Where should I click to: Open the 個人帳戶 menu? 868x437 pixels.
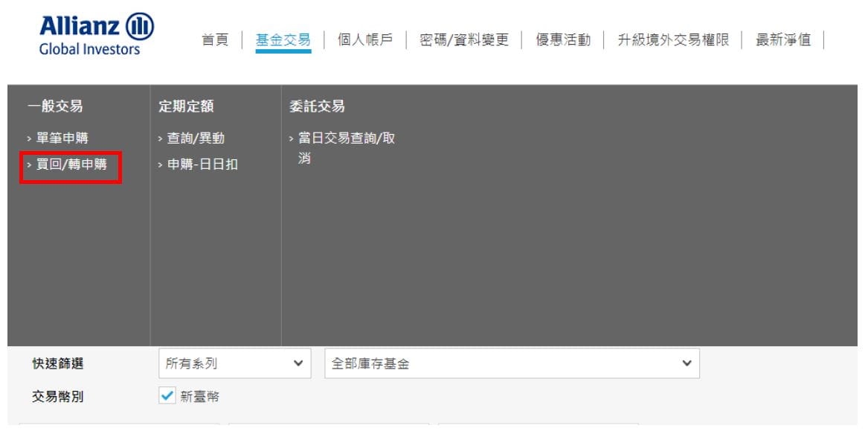click(x=364, y=40)
